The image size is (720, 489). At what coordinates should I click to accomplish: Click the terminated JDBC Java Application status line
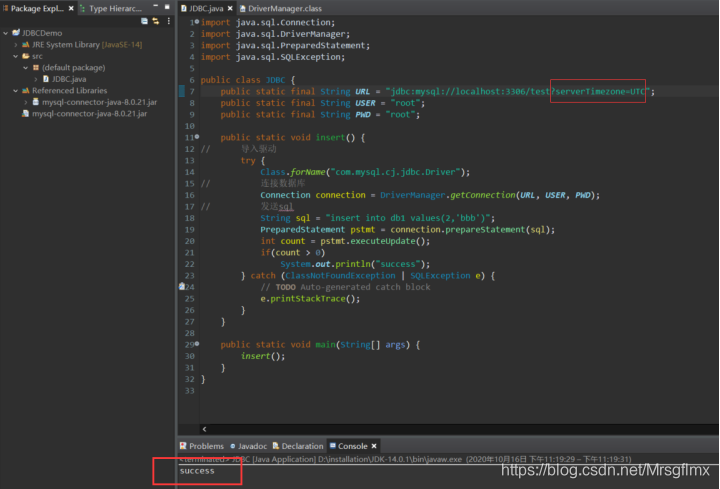click(x=405, y=459)
